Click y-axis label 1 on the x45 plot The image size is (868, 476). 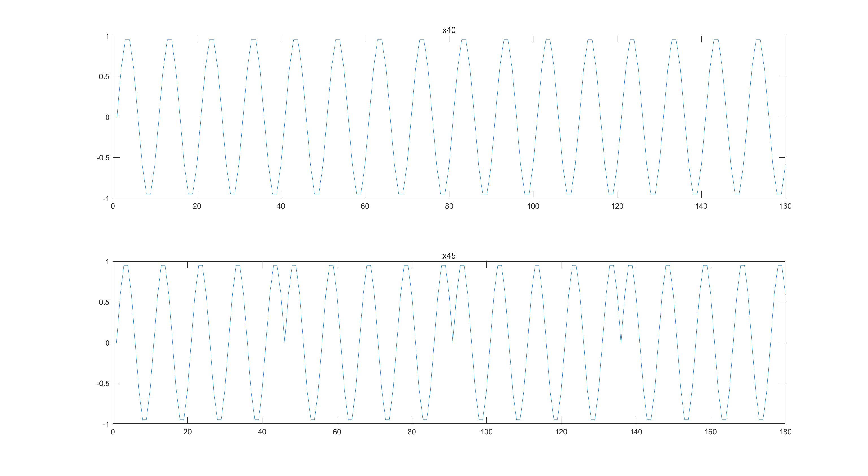click(x=107, y=262)
